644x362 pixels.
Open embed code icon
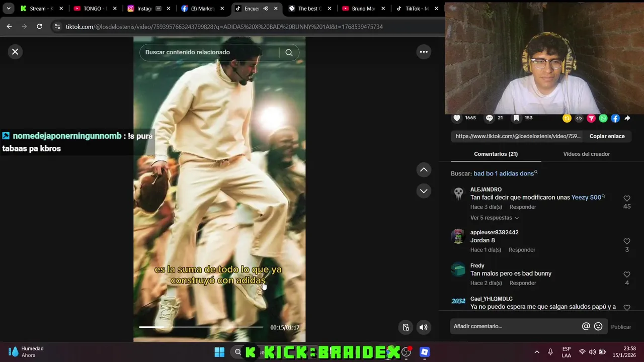click(x=579, y=118)
